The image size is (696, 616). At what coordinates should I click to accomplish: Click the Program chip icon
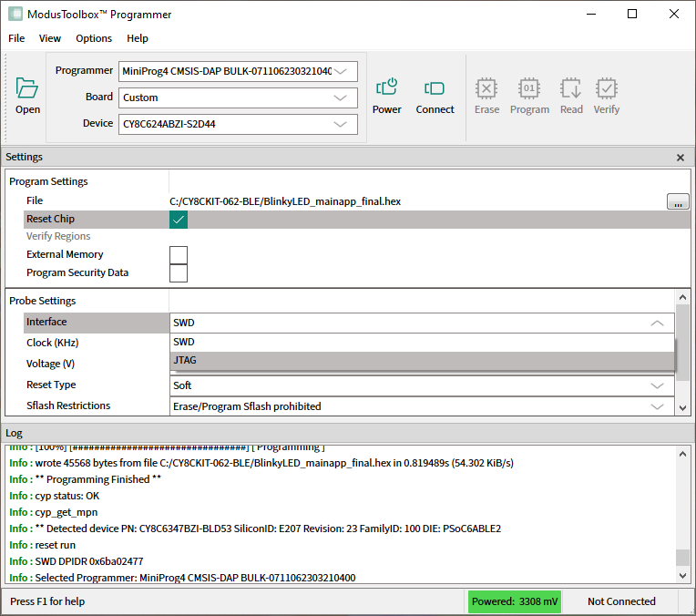coord(529,88)
